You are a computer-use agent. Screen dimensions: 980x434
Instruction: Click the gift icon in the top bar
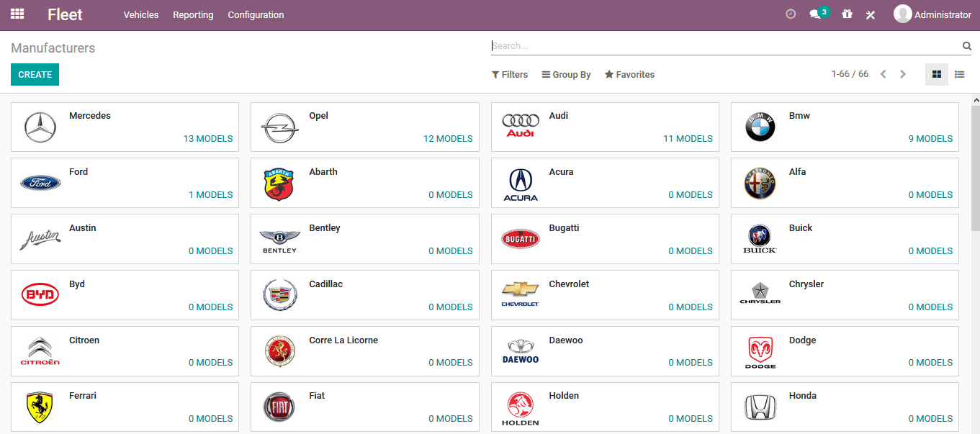[x=847, y=14]
